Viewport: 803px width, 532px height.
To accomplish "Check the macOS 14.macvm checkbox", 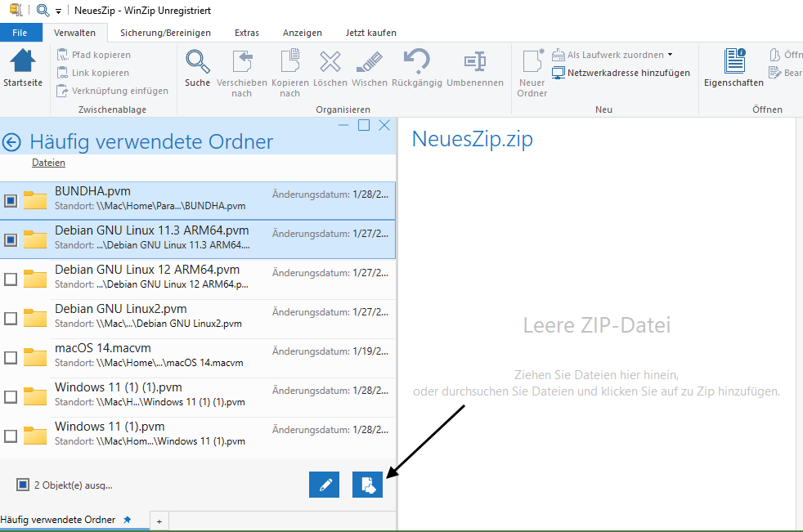I will click(x=11, y=357).
